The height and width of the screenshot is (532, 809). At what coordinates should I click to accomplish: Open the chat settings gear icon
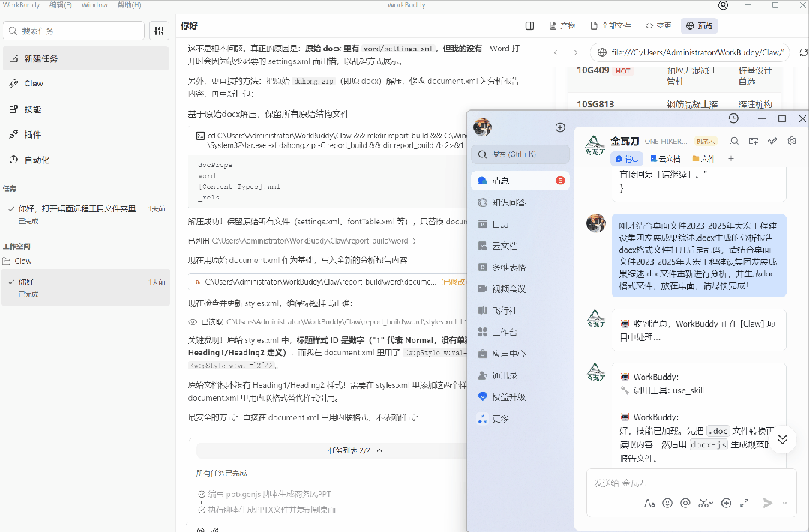(x=792, y=141)
